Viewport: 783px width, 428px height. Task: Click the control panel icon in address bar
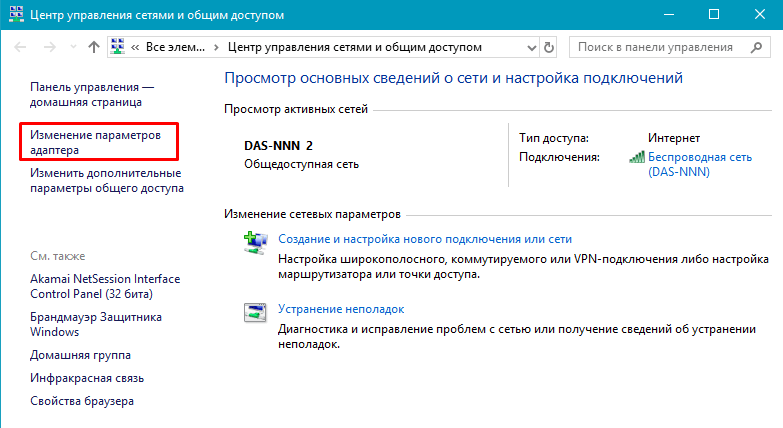coord(118,47)
